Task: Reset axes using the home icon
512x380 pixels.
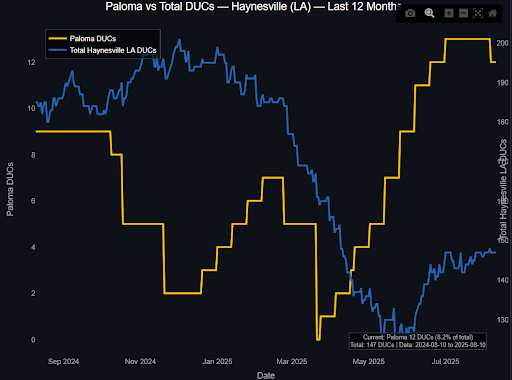Action: coord(492,13)
